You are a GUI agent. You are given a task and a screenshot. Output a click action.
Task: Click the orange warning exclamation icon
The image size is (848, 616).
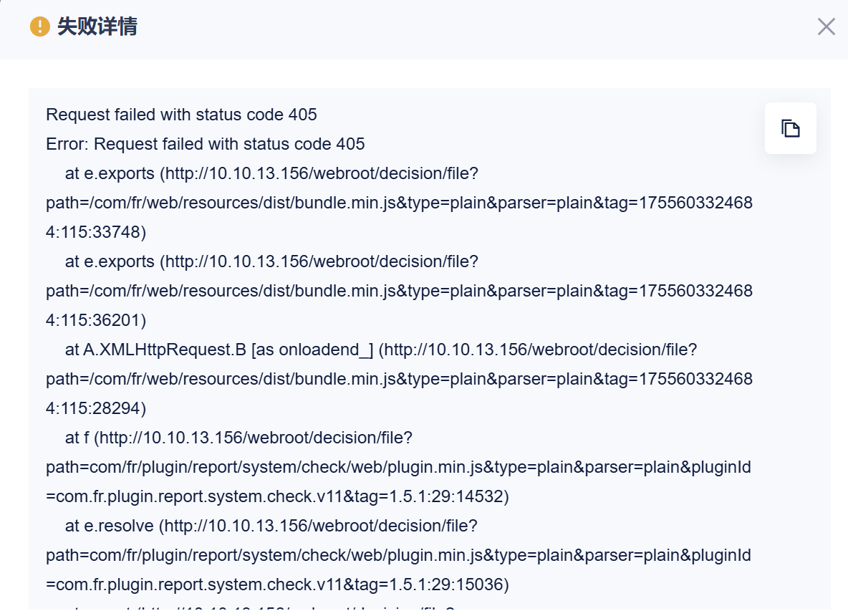click(39, 27)
